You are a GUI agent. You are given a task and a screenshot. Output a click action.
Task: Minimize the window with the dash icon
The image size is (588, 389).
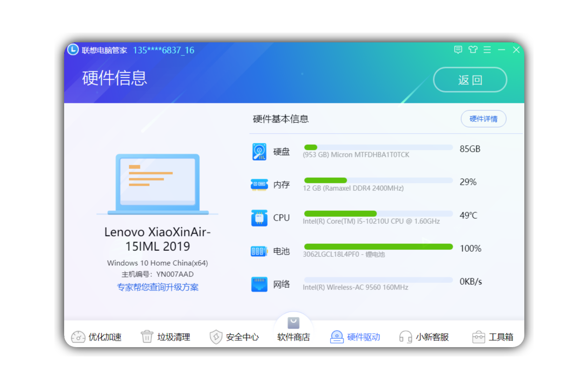pyautogui.click(x=502, y=49)
